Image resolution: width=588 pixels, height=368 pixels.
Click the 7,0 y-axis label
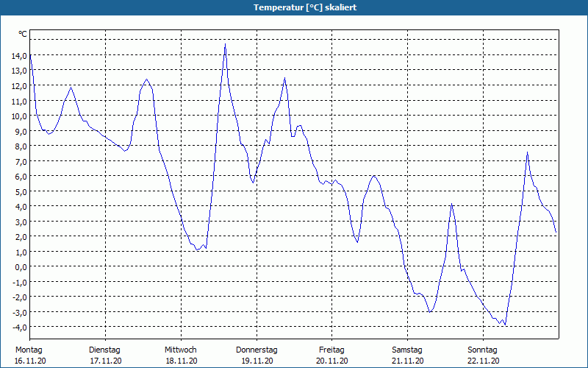pos(21,161)
